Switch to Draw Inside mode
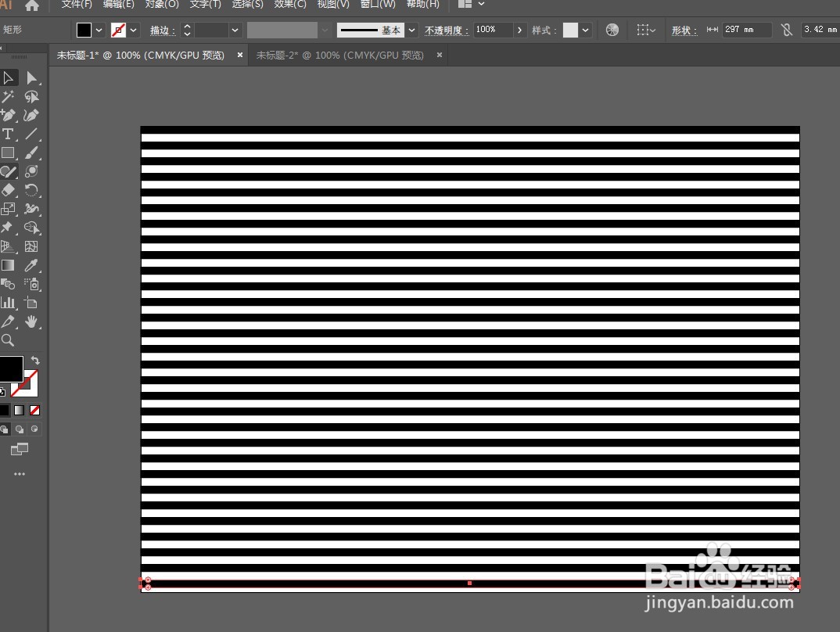The image size is (840, 632). point(35,429)
